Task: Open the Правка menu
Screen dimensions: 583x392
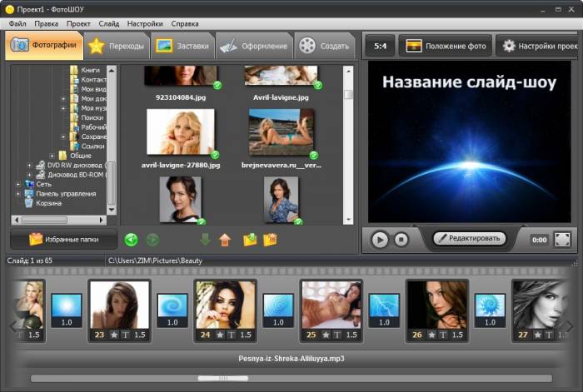Action: click(46, 24)
